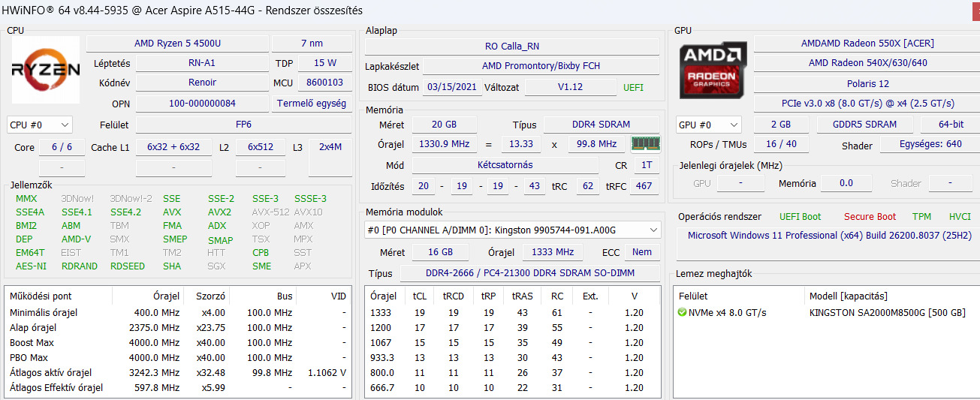Viewport: 980px width, 400px height.
Task: Click the 7 nm process field
Action: pyautogui.click(x=312, y=44)
